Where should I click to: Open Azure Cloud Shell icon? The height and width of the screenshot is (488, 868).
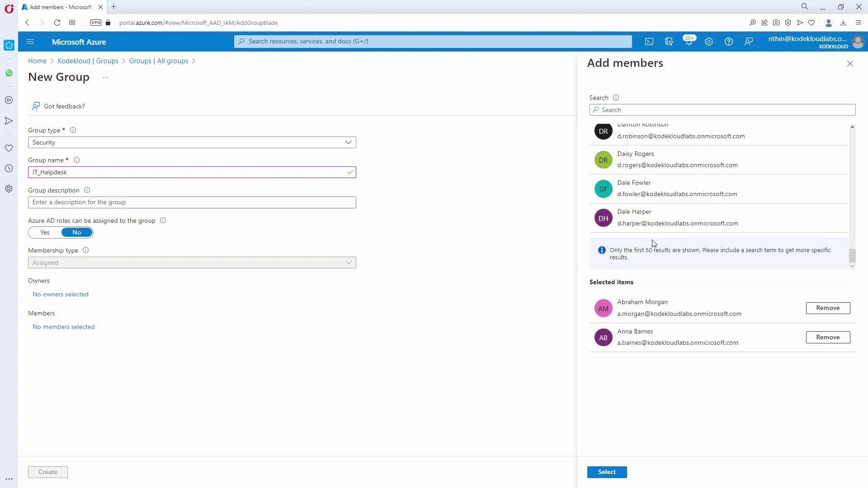pyautogui.click(x=649, y=42)
